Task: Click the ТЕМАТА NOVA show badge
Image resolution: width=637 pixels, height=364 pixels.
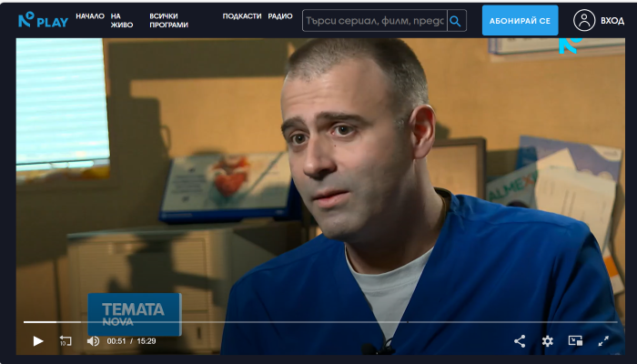Action: 133,313
